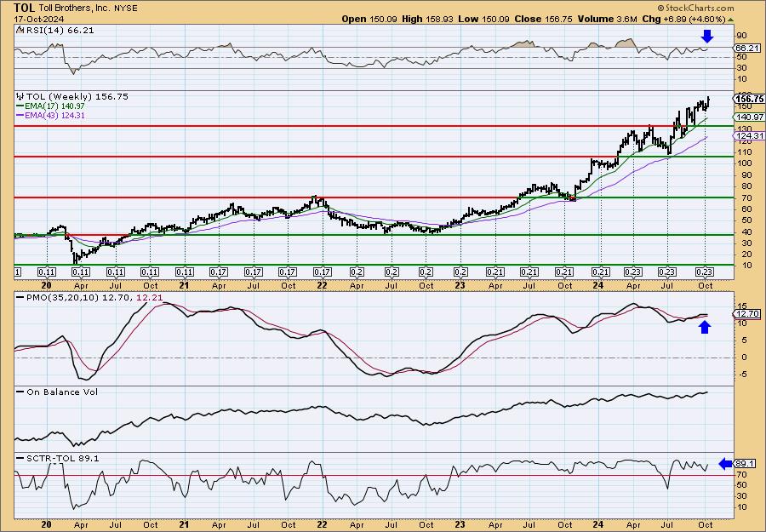Click the 100 level on price axis

744,163
